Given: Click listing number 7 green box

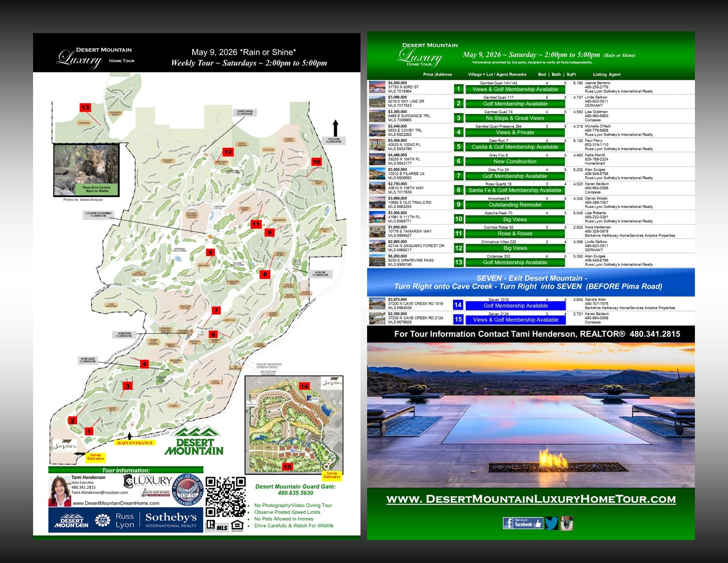Looking at the screenshot, I should [458, 176].
